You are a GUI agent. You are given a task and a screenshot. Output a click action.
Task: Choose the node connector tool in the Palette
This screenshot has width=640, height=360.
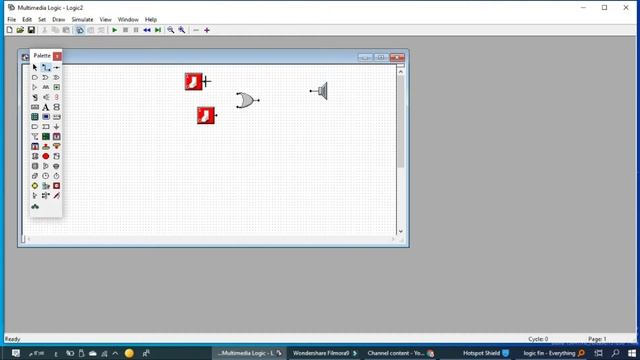pos(57,67)
